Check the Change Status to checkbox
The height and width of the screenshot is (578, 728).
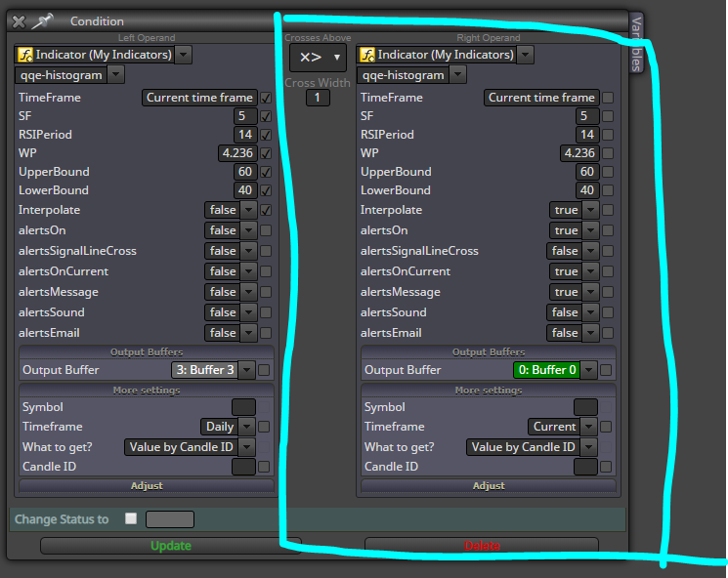pos(131,518)
